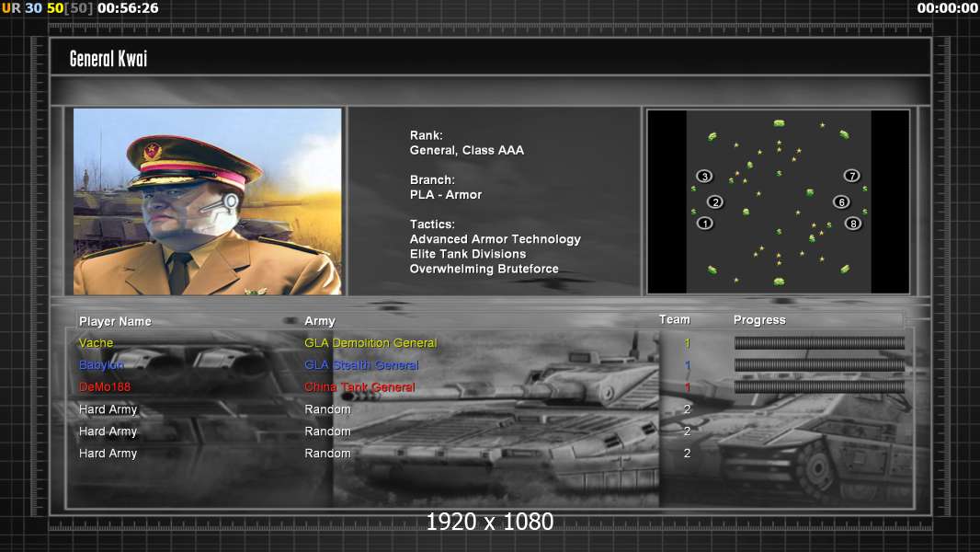Image resolution: width=980 pixels, height=552 pixels.
Task: Click the progress bar for Babylon
Action: pyautogui.click(x=819, y=364)
